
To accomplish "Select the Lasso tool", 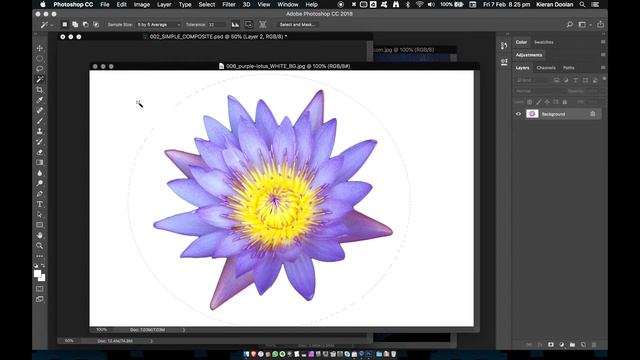I will [40, 69].
